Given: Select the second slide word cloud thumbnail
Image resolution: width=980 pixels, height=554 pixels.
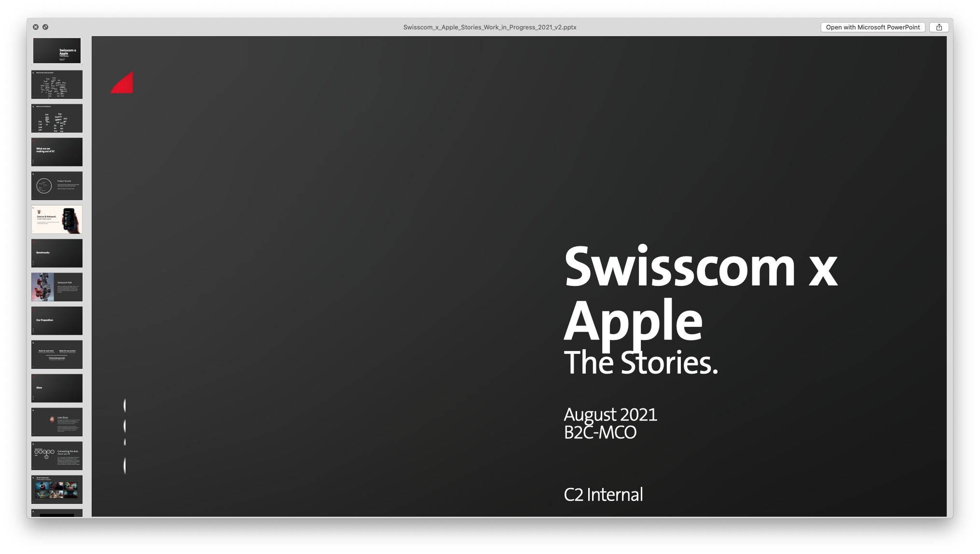Looking at the screenshot, I should tap(57, 84).
